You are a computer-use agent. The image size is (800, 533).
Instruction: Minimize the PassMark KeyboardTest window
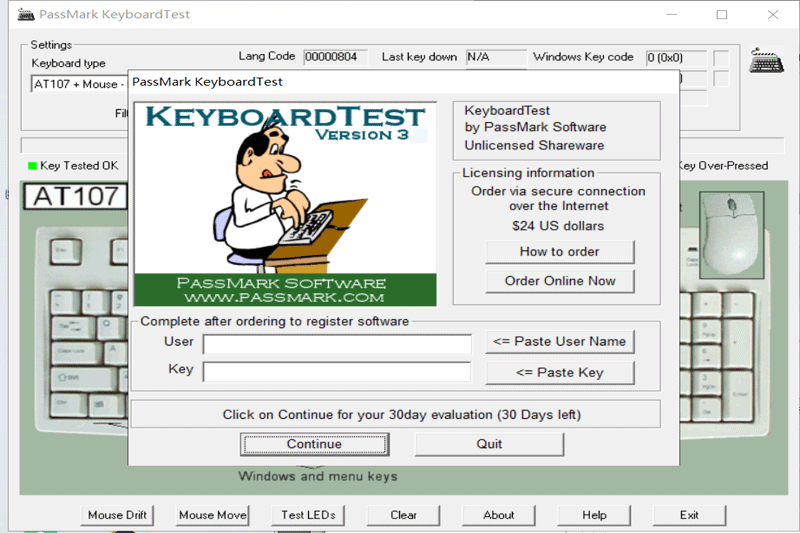[x=671, y=14]
